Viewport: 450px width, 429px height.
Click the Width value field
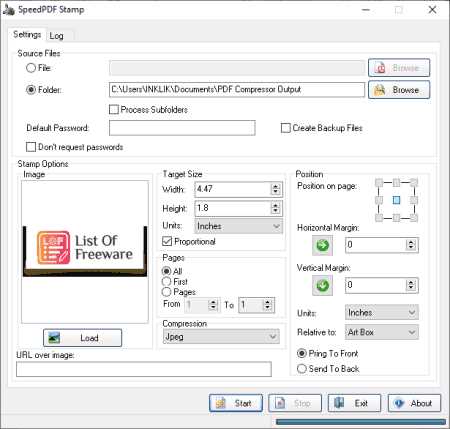[x=233, y=189]
